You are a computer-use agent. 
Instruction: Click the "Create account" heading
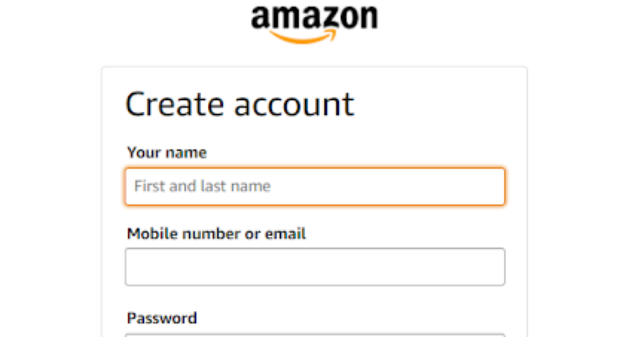pos(239,104)
